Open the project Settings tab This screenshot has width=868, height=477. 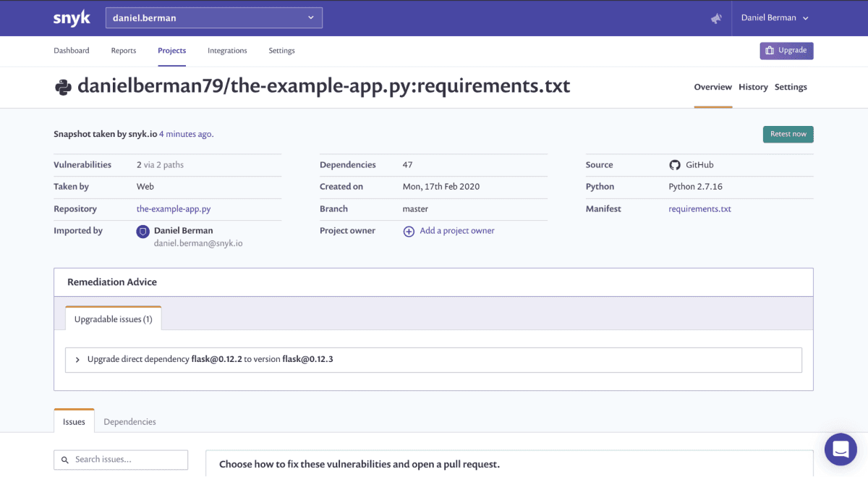(x=791, y=87)
